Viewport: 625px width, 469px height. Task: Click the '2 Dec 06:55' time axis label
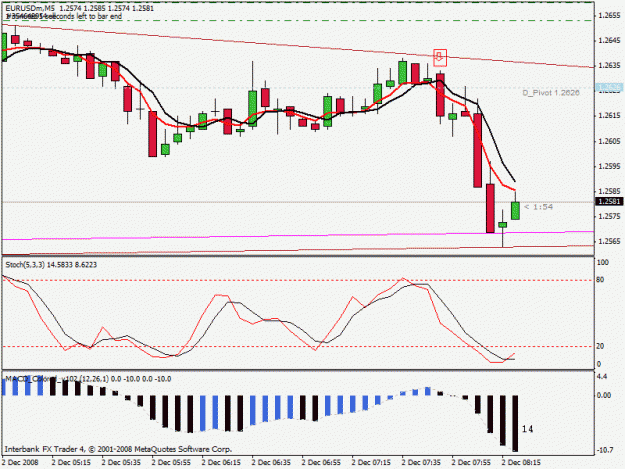[321, 463]
